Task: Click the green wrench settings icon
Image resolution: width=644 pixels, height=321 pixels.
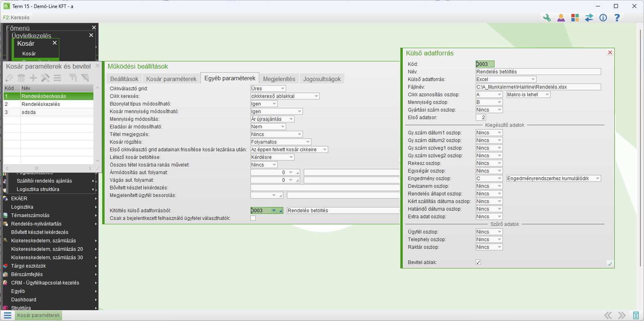Action: coord(547,18)
